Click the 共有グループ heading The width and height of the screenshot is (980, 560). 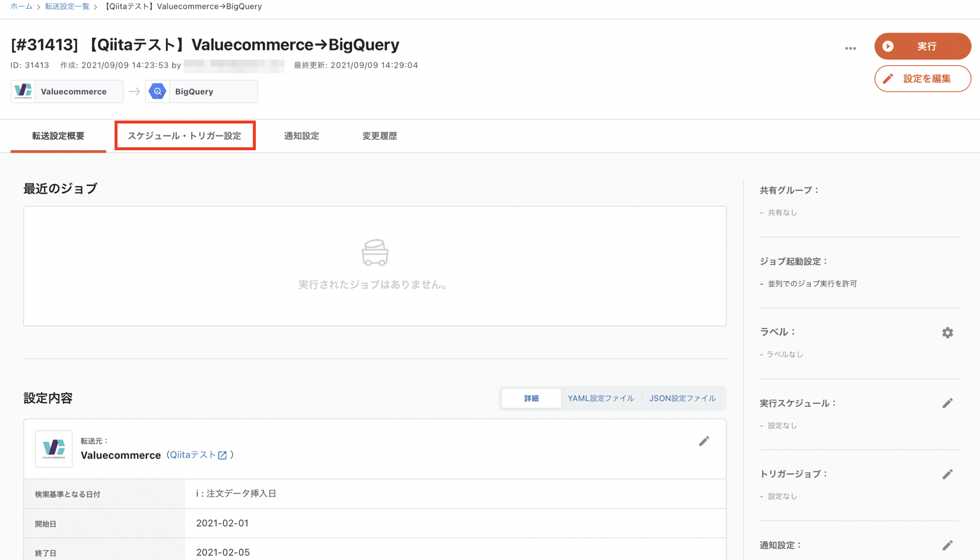(x=789, y=191)
